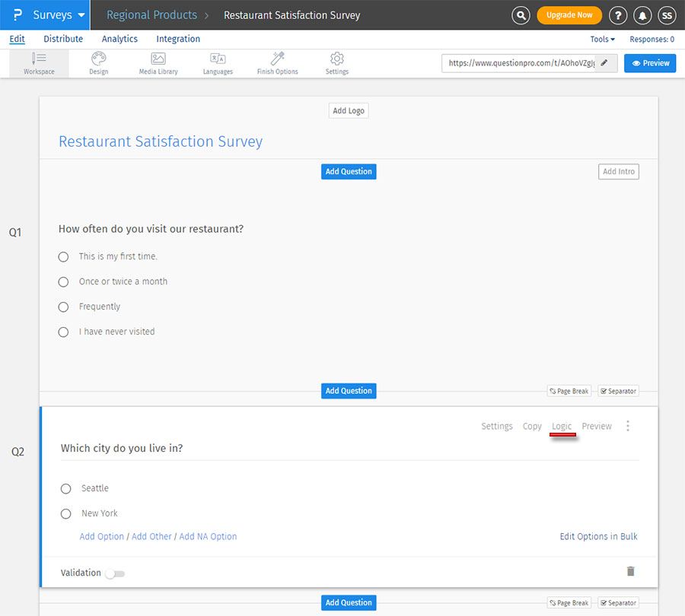
Task: Open the notifications bell
Action: pyautogui.click(x=642, y=15)
